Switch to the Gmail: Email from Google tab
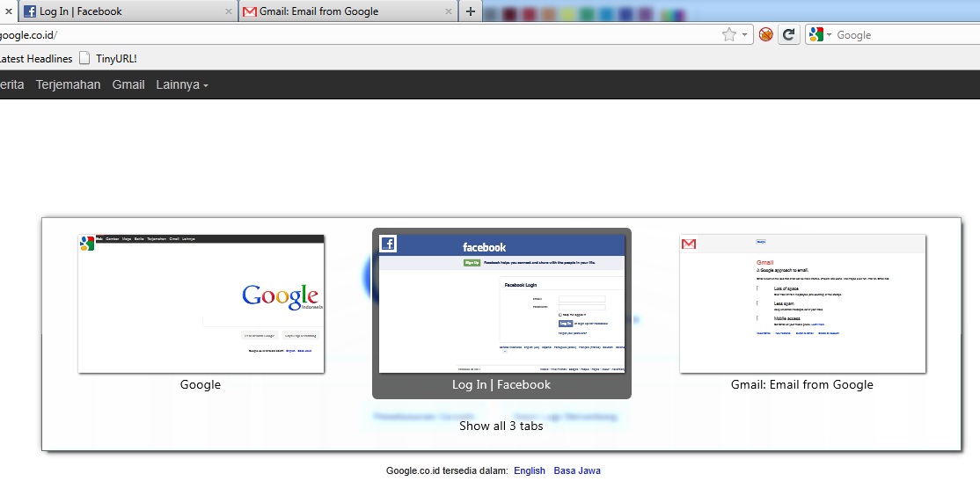The height and width of the screenshot is (503, 980). tap(348, 11)
